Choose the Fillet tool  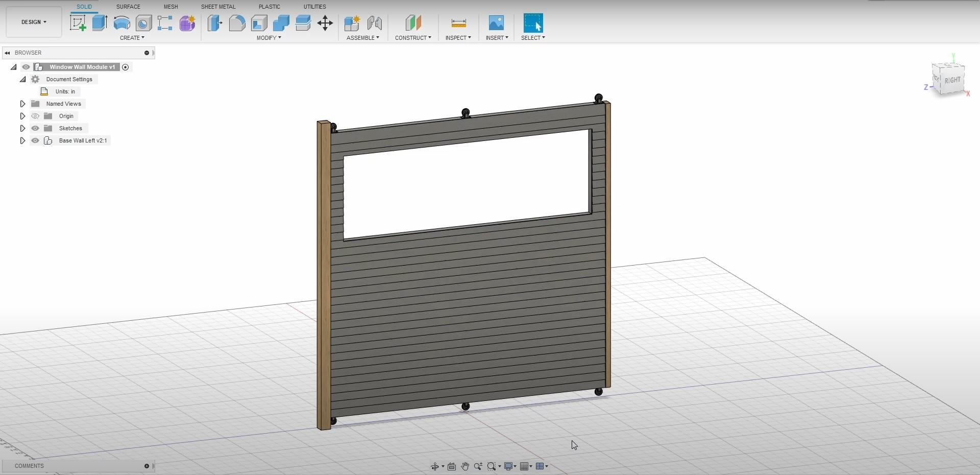coord(237,23)
